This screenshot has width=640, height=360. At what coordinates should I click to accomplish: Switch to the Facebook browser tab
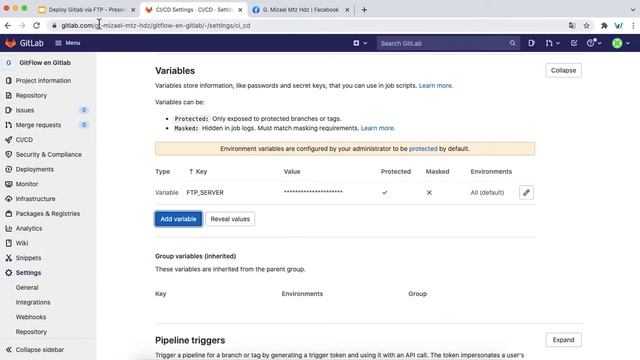300,9
